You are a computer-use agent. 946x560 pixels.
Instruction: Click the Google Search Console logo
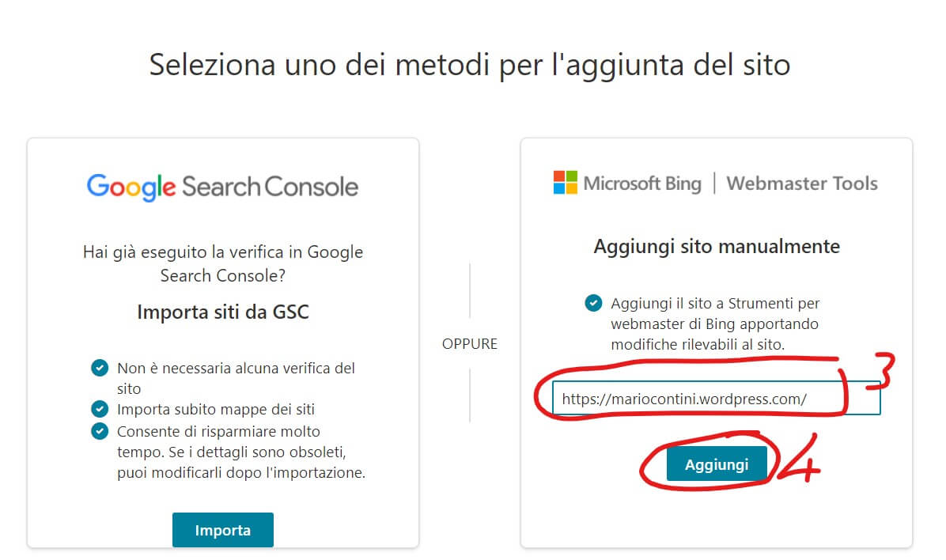[x=222, y=187]
